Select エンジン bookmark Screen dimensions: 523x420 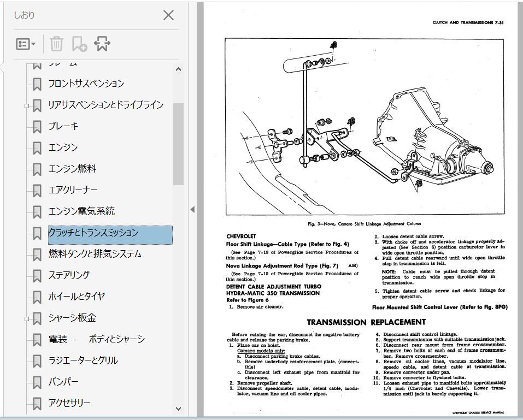tap(63, 147)
